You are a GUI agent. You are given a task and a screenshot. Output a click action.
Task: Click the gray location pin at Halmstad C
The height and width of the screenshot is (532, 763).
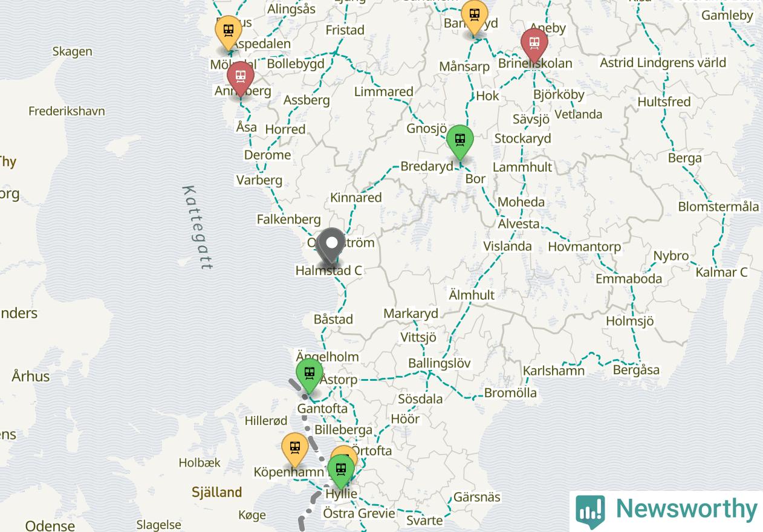332,245
